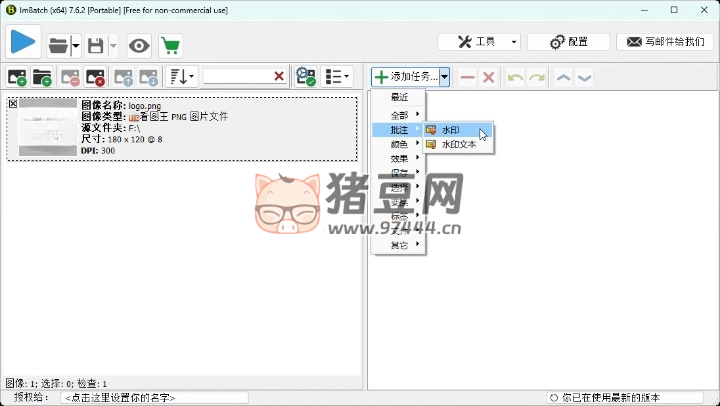Click the logo.png thumbnail
Screen dimensions: 720x406
[48, 127]
